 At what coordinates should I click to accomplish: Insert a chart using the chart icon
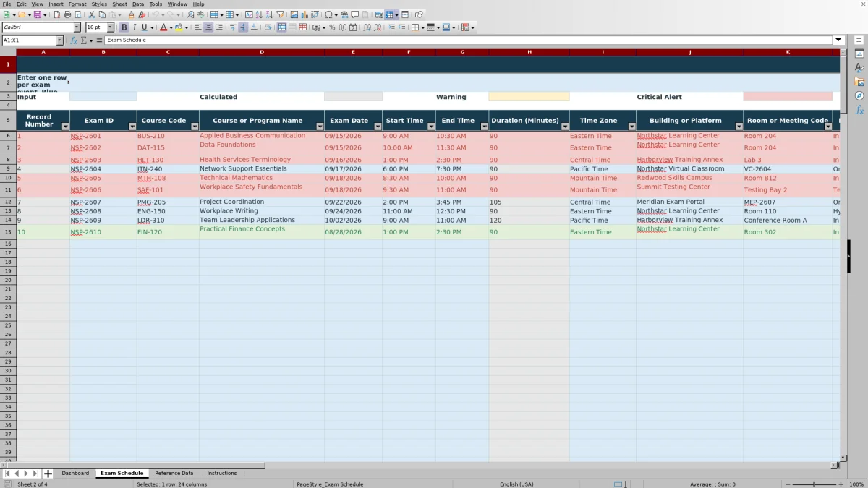coord(305,14)
